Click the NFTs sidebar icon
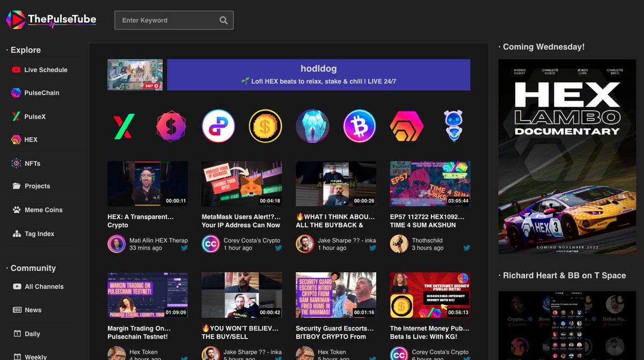The image size is (644, 360). pos(16,163)
